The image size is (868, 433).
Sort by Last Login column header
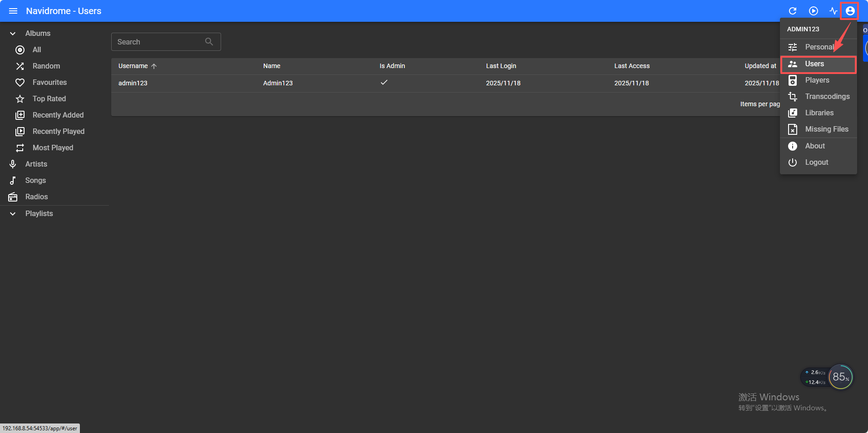point(501,66)
